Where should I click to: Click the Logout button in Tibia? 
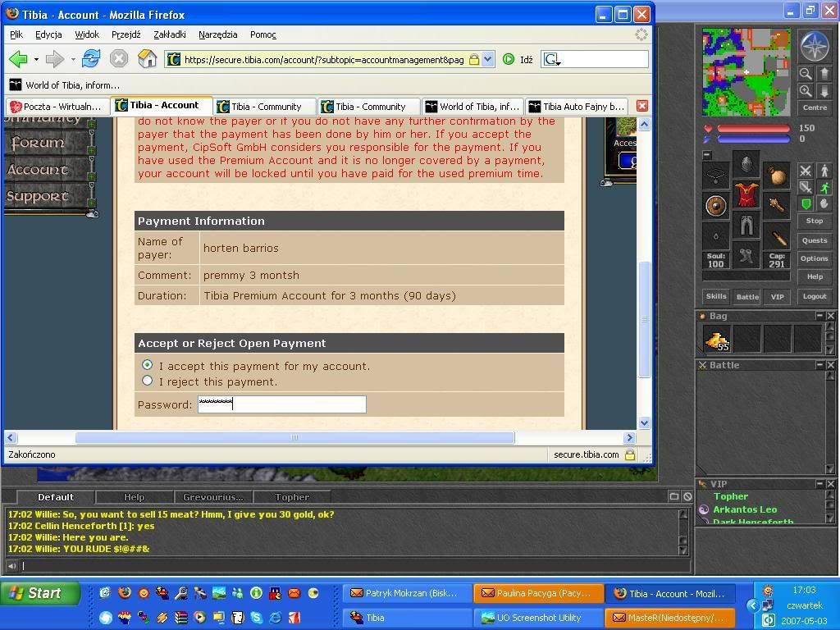tap(815, 296)
